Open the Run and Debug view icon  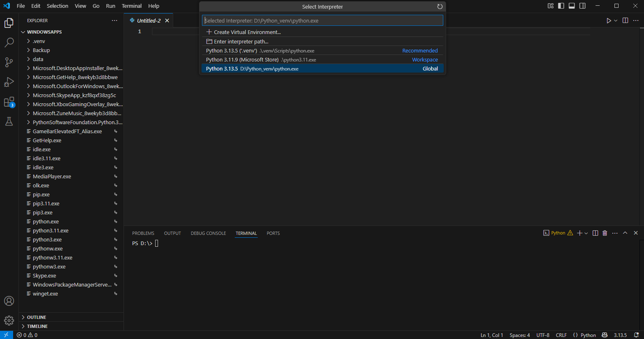pyautogui.click(x=9, y=82)
